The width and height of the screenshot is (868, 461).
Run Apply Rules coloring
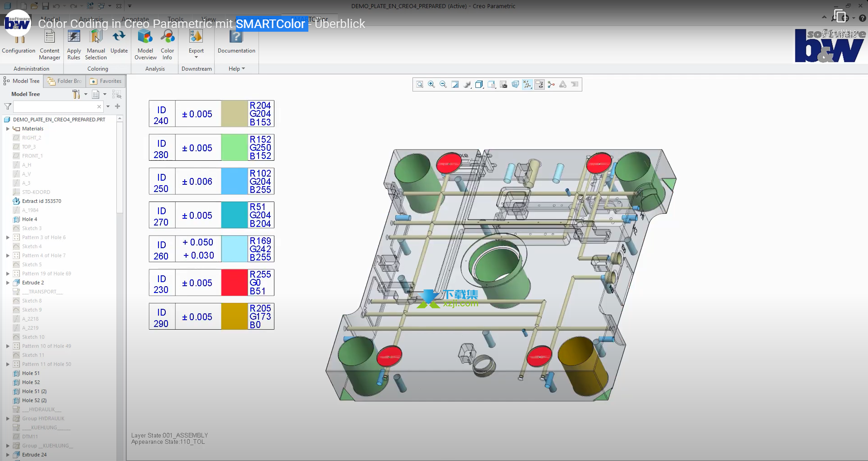[x=74, y=45]
